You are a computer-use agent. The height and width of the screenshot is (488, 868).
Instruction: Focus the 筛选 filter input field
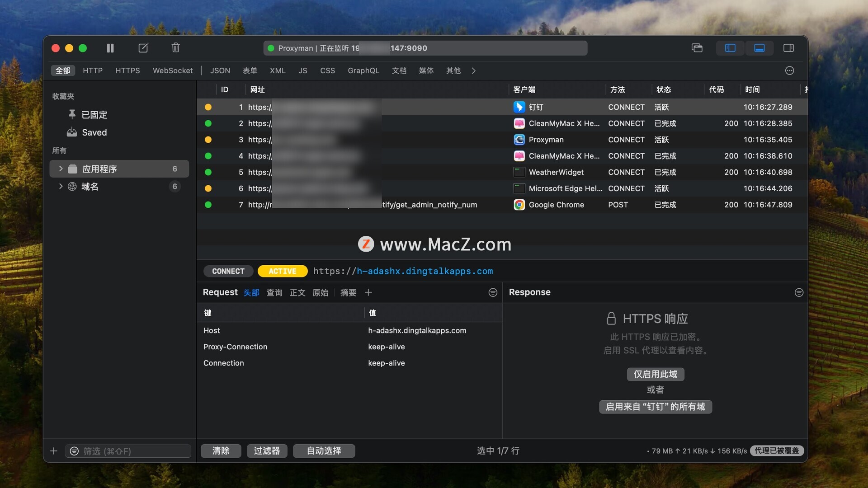(128, 451)
